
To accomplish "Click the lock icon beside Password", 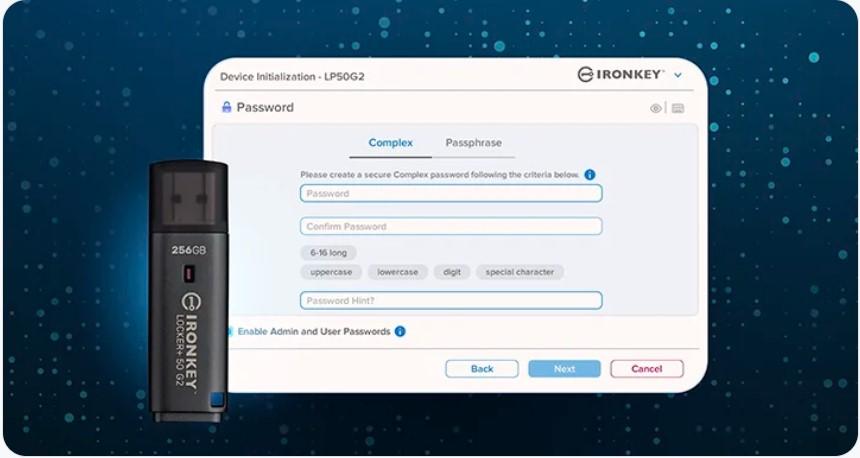I will tap(226, 107).
